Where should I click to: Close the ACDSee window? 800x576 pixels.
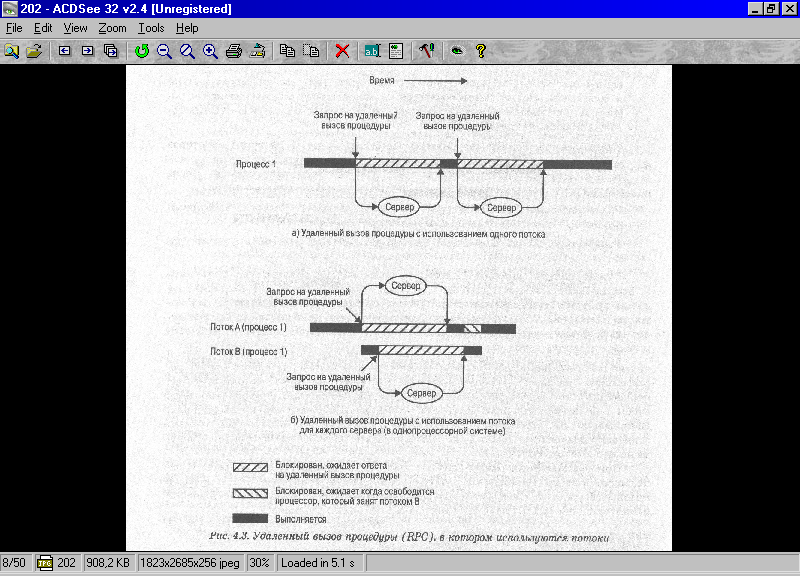[x=789, y=9]
